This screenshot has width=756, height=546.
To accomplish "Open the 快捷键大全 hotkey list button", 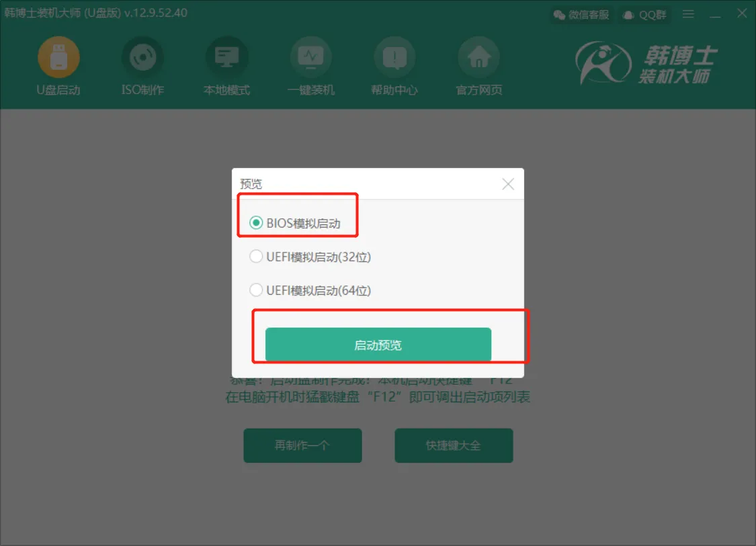I will [x=454, y=445].
